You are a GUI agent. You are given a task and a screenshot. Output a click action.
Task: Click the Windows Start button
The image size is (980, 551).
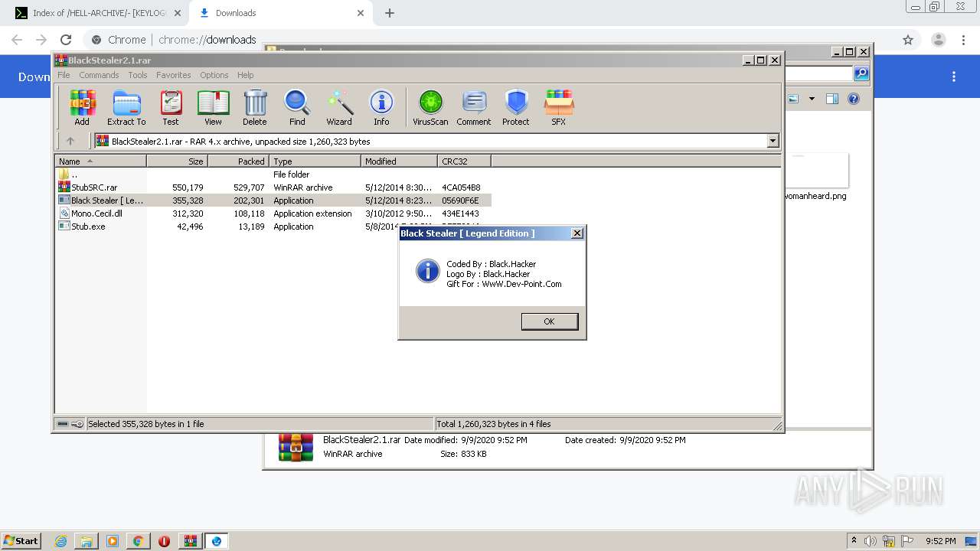21,541
